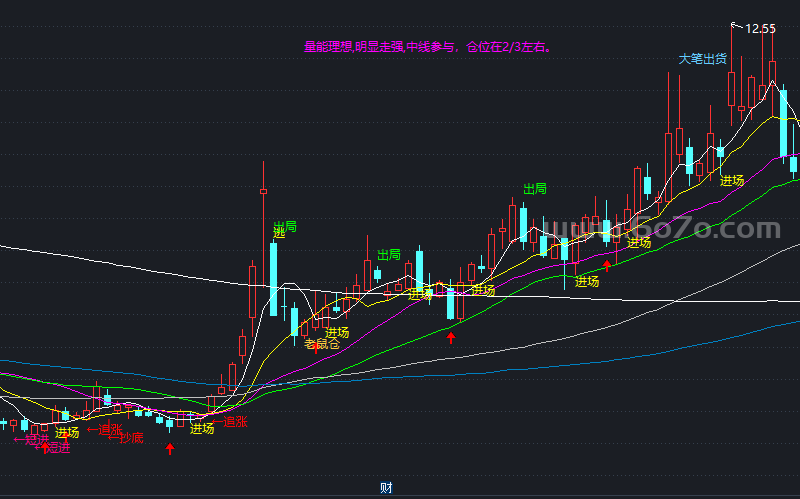Click the 进场 label directly above 老鼠仓
The height and width of the screenshot is (499, 800).
pyautogui.click(x=337, y=333)
